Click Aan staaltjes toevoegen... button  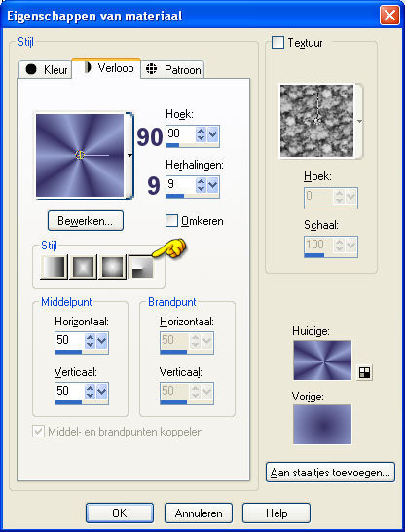[x=330, y=472]
